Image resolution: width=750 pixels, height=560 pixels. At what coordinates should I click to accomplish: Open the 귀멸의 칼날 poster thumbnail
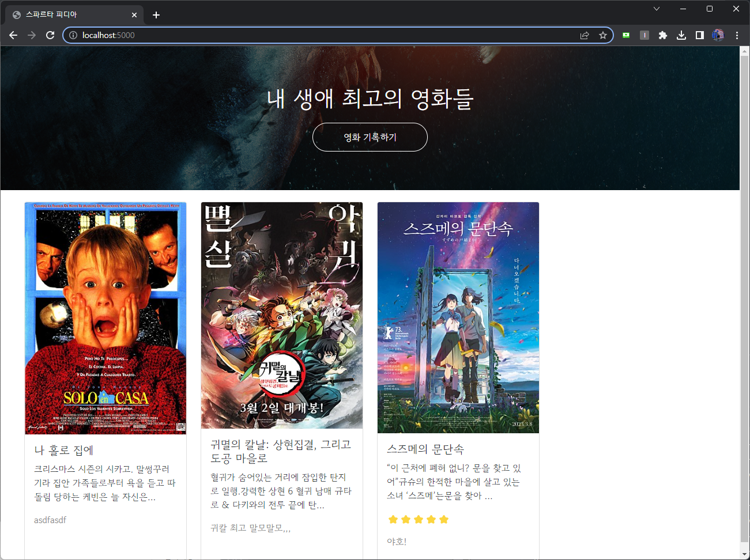point(282,315)
